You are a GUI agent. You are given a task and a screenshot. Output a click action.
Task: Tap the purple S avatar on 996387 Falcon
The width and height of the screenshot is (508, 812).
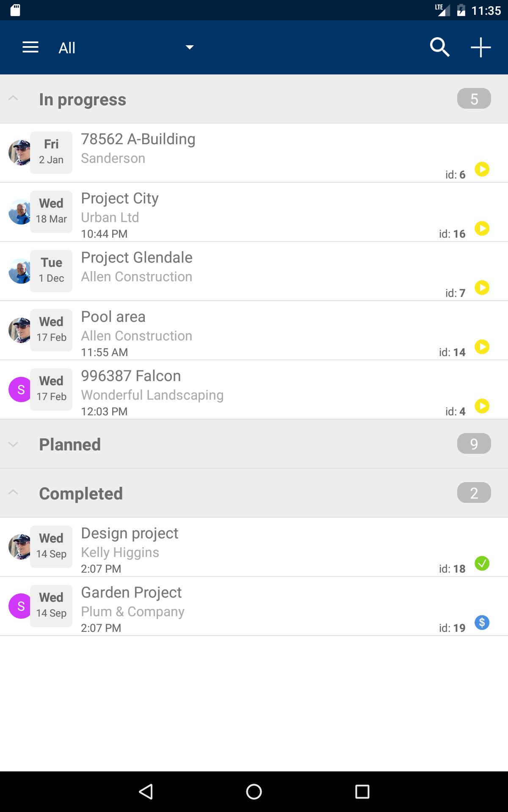[x=20, y=390]
